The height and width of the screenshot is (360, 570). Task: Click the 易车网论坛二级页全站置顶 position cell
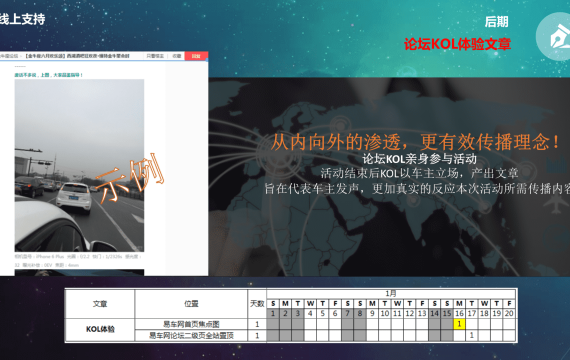[x=191, y=335]
